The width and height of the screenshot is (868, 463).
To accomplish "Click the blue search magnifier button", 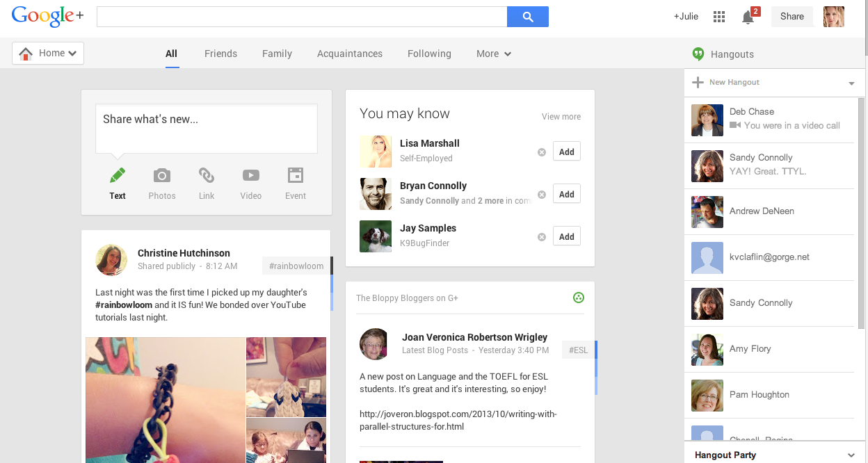I will click(x=527, y=17).
